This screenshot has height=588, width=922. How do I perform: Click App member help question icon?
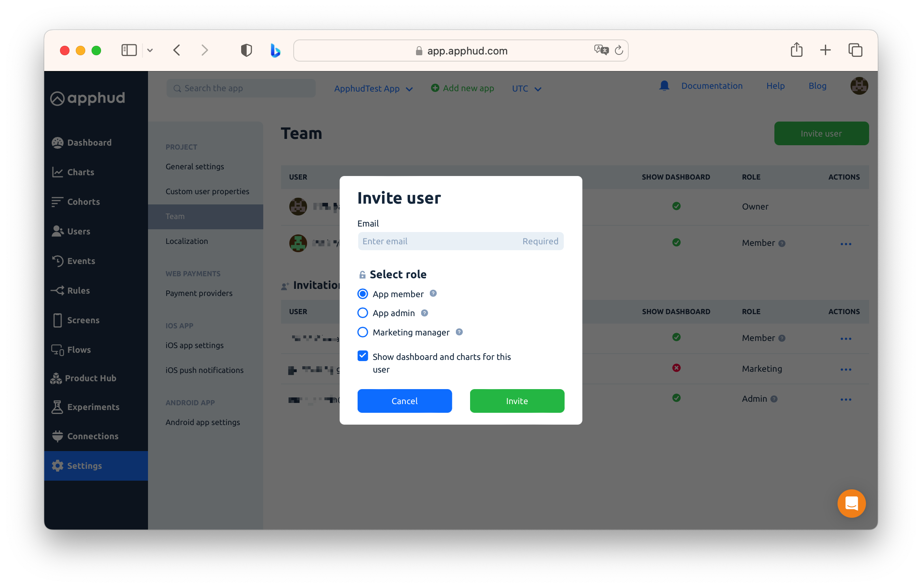[x=433, y=294]
